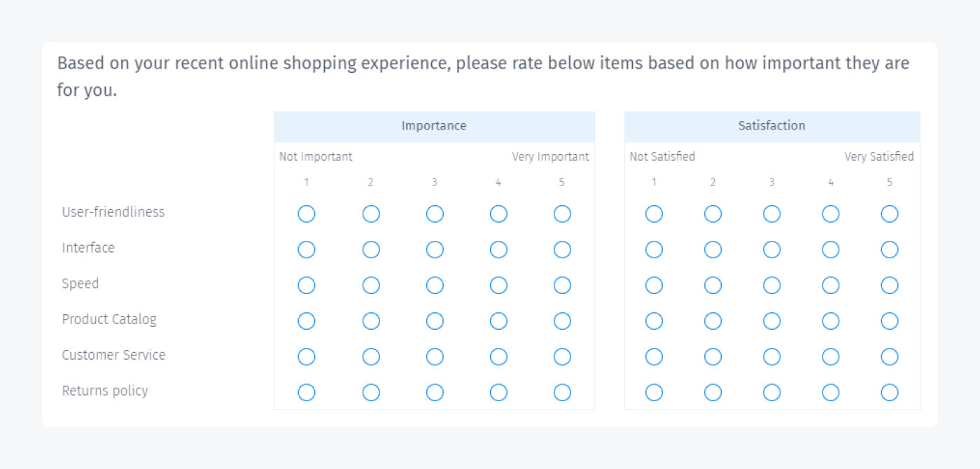
Task: Click the Importance column header
Action: 434,127
